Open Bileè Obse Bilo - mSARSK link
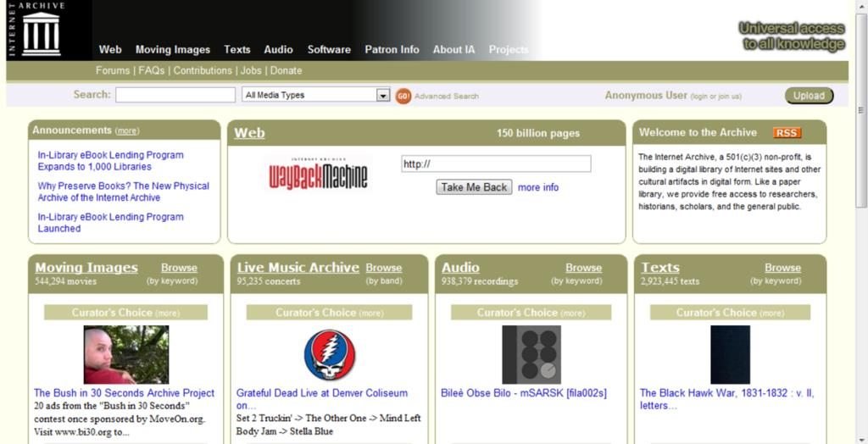This screenshot has height=444, width=868. pyautogui.click(x=524, y=393)
